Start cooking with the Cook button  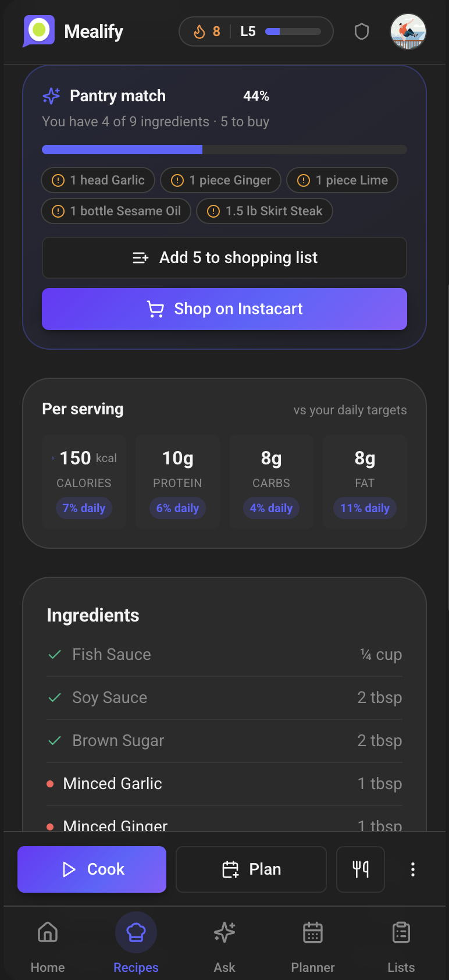pyautogui.click(x=92, y=869)
